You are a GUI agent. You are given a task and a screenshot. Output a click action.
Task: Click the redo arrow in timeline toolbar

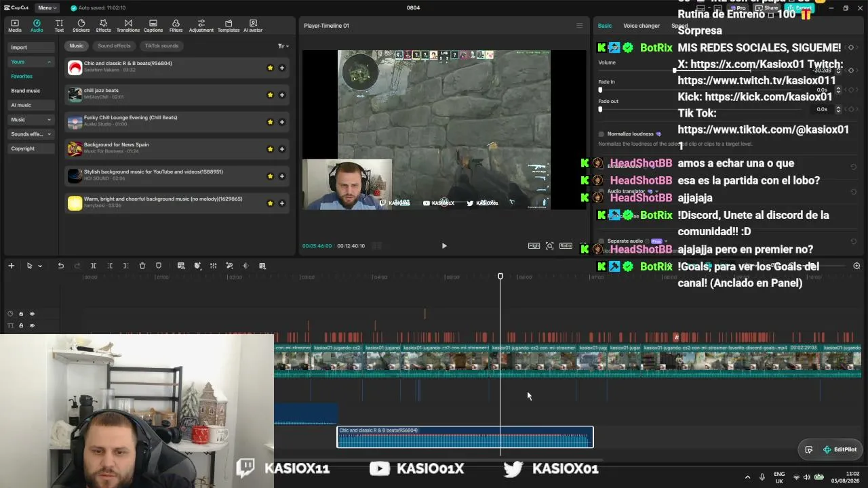tap(77, 266)
